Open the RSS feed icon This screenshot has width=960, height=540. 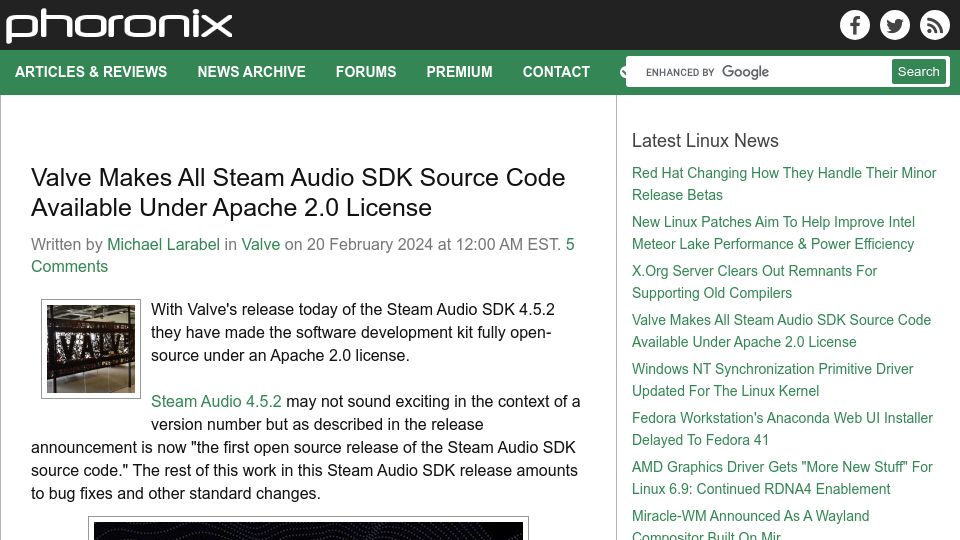[934, 25]
